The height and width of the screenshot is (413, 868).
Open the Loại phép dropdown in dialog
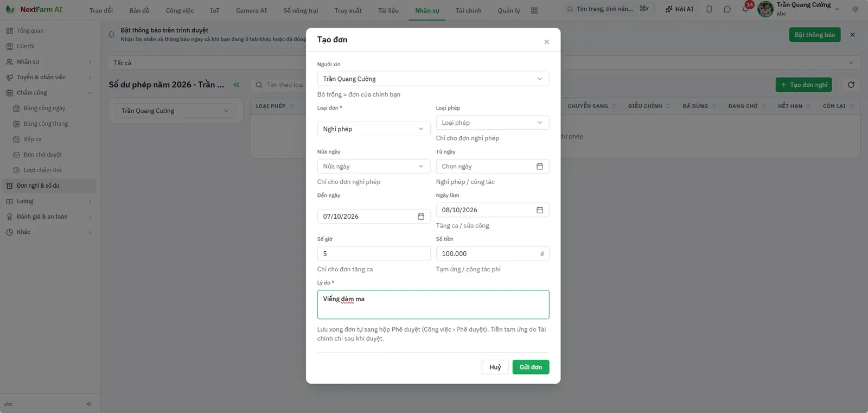(x=492, y=122)
